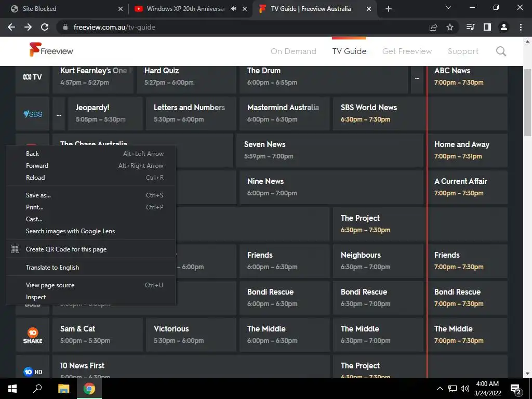Open the Mastermind Australia program tile

[284, 114]
